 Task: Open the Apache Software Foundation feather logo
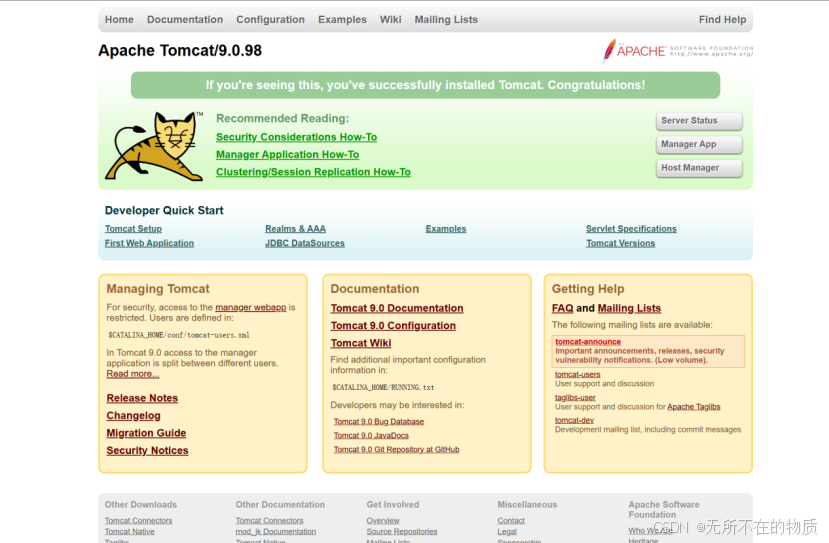pos(677,51)
